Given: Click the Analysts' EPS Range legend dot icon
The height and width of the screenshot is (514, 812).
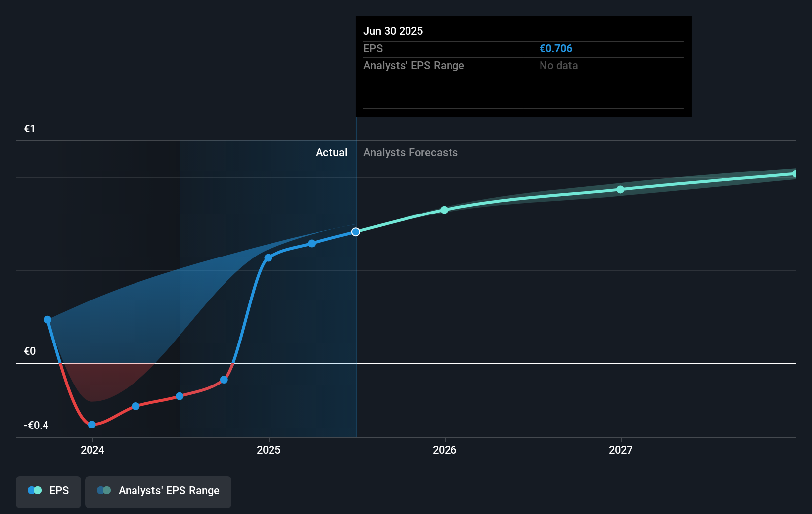Looking at the screenshot, I should (104, 490).
